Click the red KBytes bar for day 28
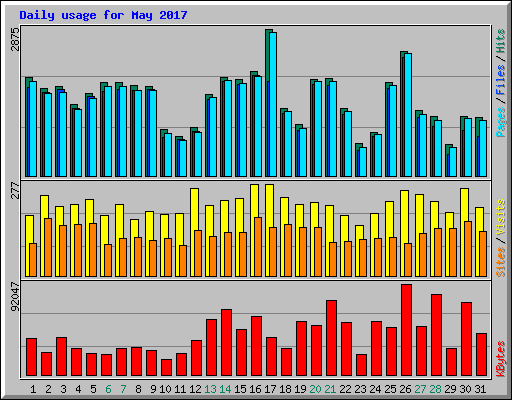The image size is (512, 400). click(x=436, y=335)
